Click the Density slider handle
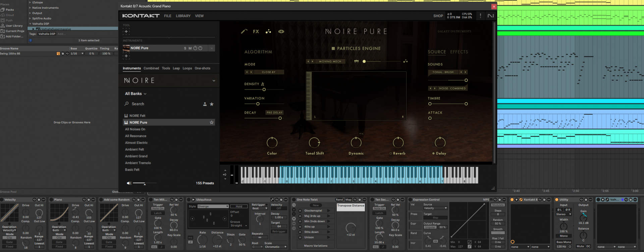 pyautogui.click(x=264, y=89)
